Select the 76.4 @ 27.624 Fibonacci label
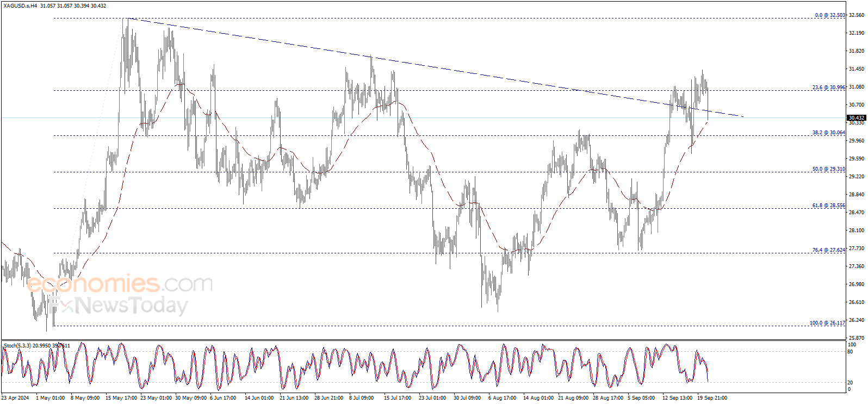The height and width of the screenshot is (404, 868). [829, 250]
